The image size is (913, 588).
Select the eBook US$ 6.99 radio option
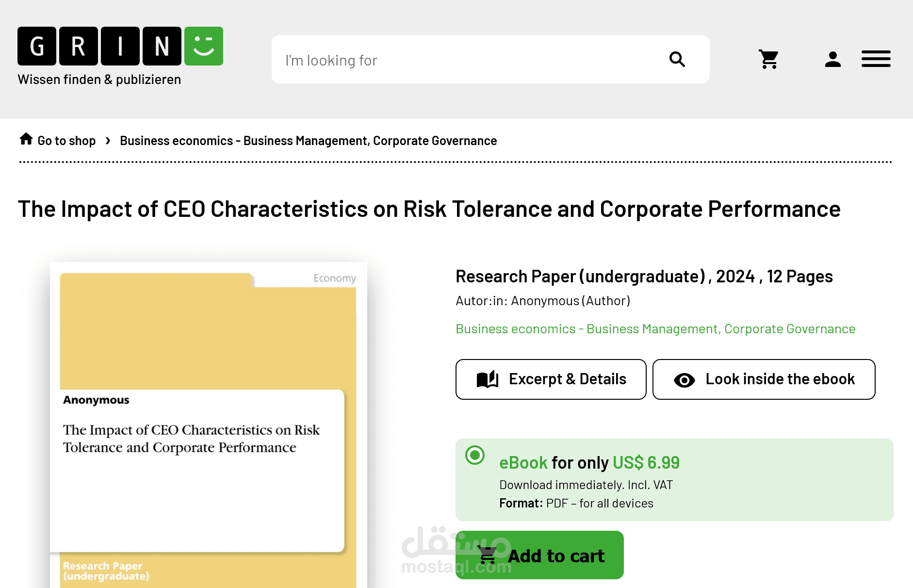(x=475, y=455)
